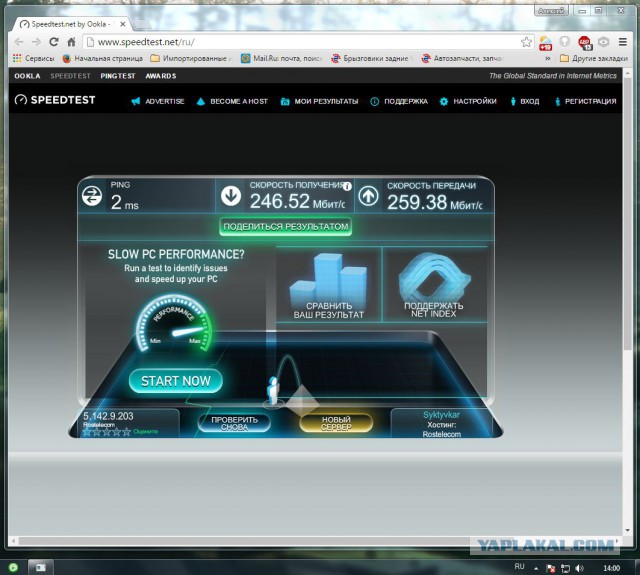This screenshot has width=640, height=575.
Task: Expand the hidden bookmarks chevron
Action: [547, 58]
